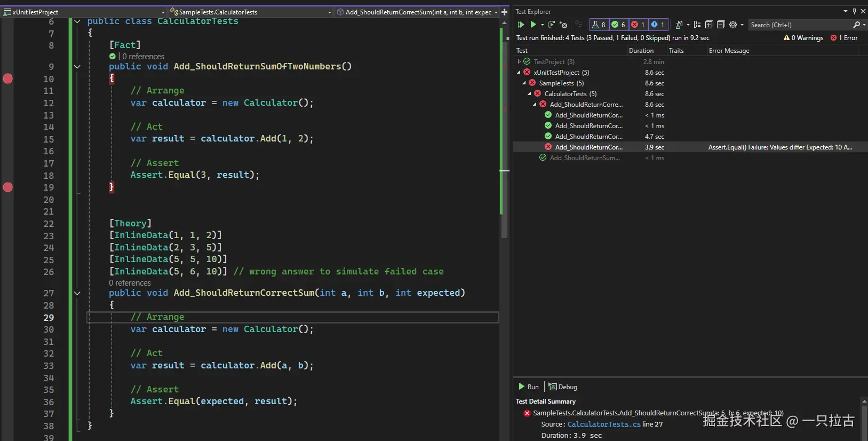Click Run in the test detail pane
The image size is (868, 441).
[529, 387]
